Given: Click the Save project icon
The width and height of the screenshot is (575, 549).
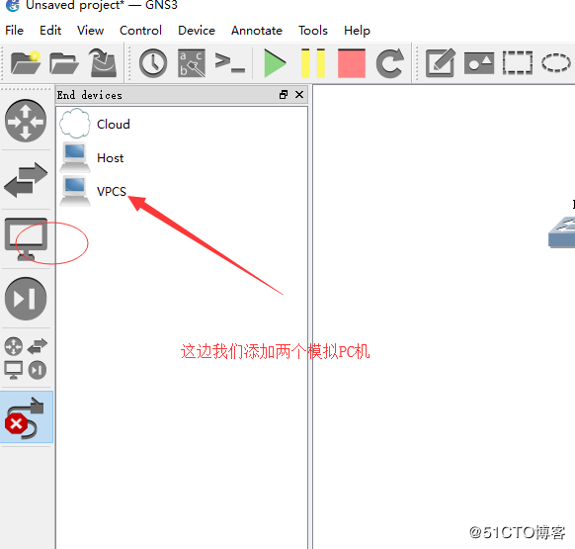Looking at the screenshot, I should pyautogui.click(x=103, y=63).
